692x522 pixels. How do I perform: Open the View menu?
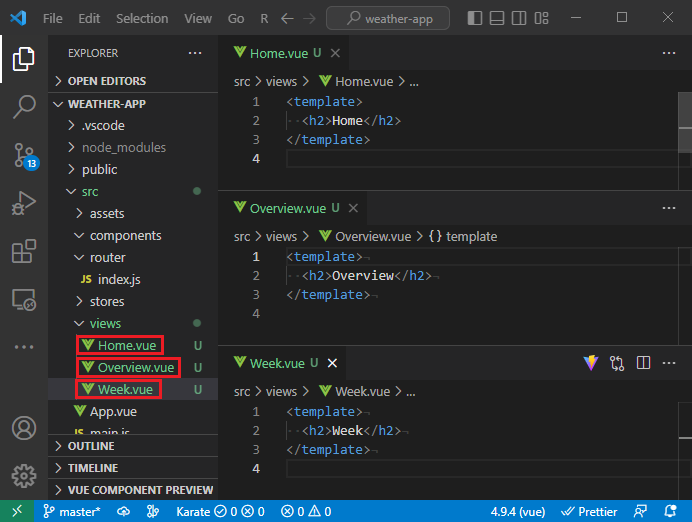coord(198,19)
